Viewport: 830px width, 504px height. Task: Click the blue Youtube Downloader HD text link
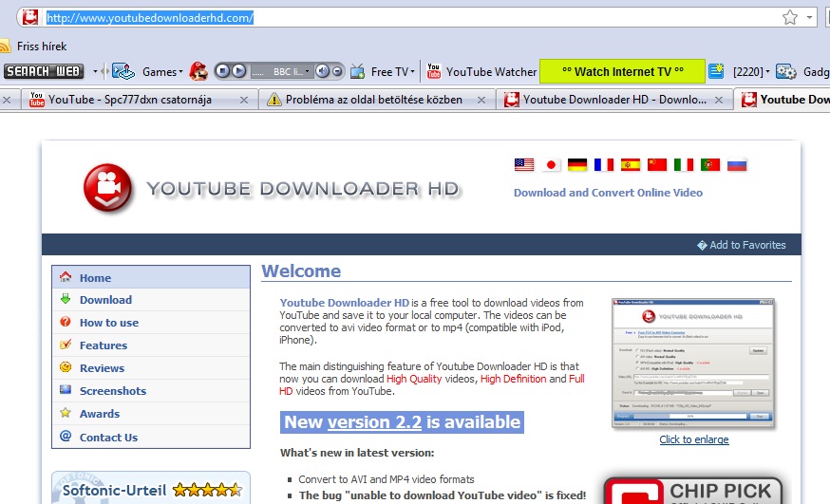tap(344, 303)
